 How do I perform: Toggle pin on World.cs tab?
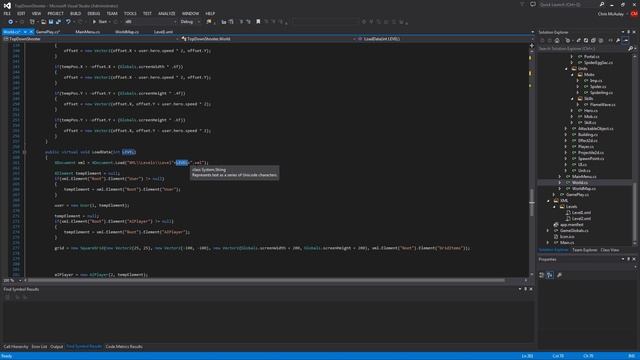pos(25,32)
